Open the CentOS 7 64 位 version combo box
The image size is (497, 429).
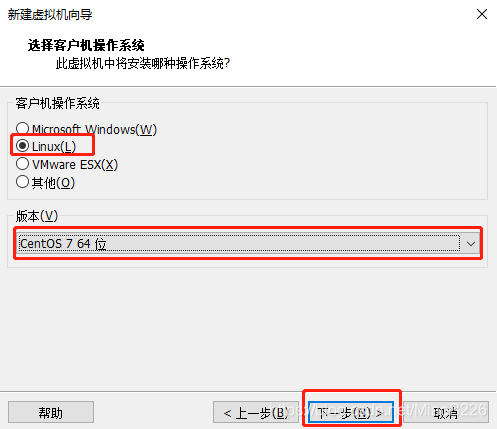coord(248,243)
